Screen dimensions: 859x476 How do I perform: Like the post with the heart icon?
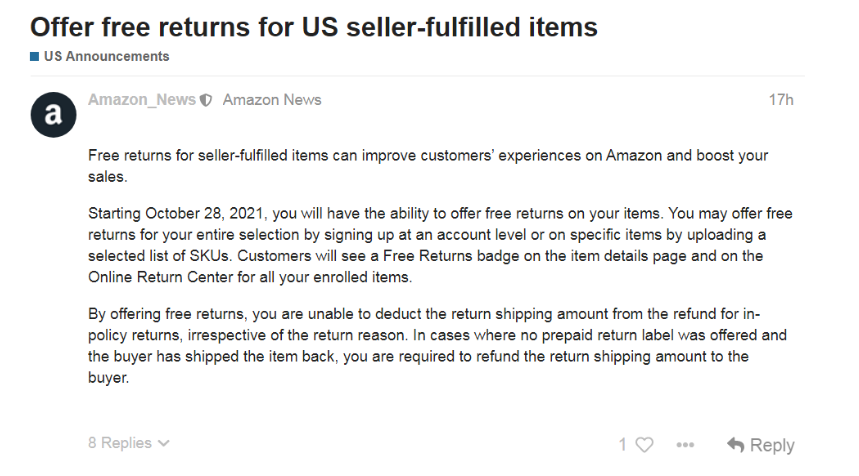(645, 444)
